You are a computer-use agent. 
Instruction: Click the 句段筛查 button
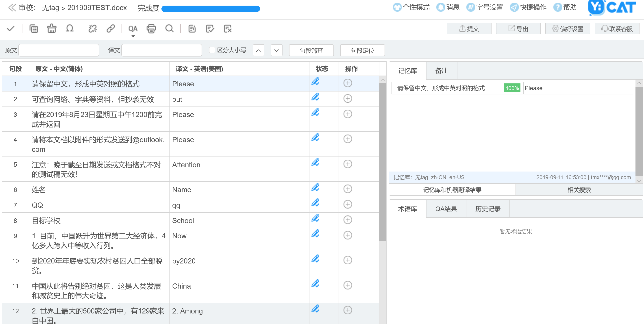point(311,50)
